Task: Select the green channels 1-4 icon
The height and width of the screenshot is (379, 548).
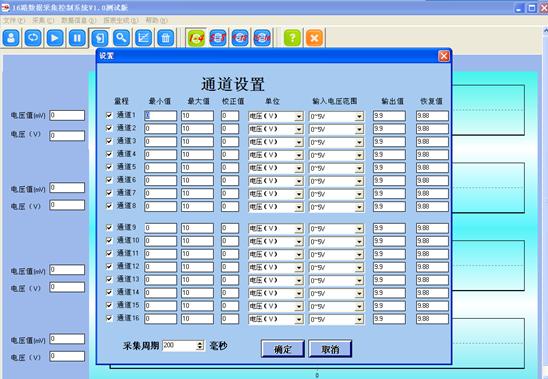Action: [x=196, y=38]
